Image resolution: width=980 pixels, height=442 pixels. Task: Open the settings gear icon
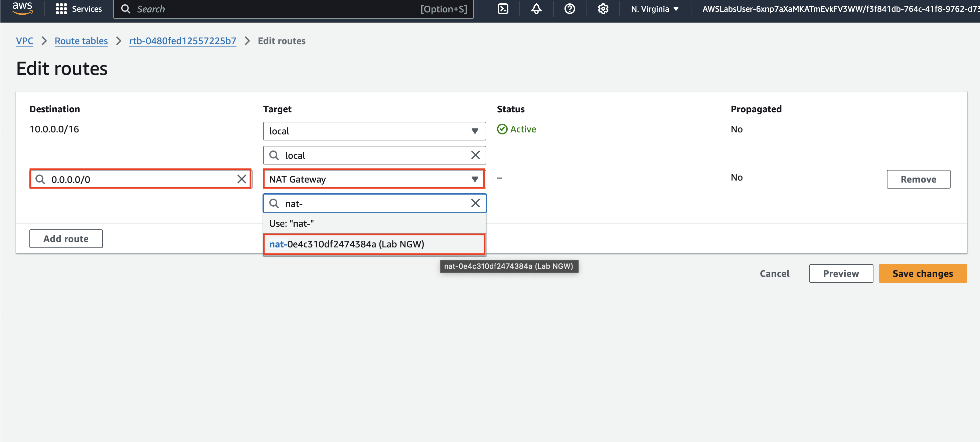click(x=603, y=9)
